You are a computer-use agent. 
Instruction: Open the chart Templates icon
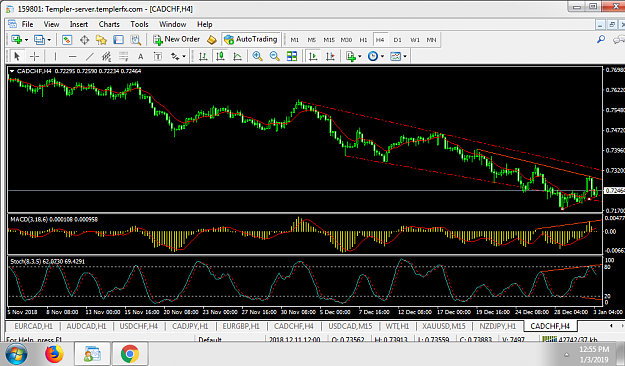coord(395,56)
